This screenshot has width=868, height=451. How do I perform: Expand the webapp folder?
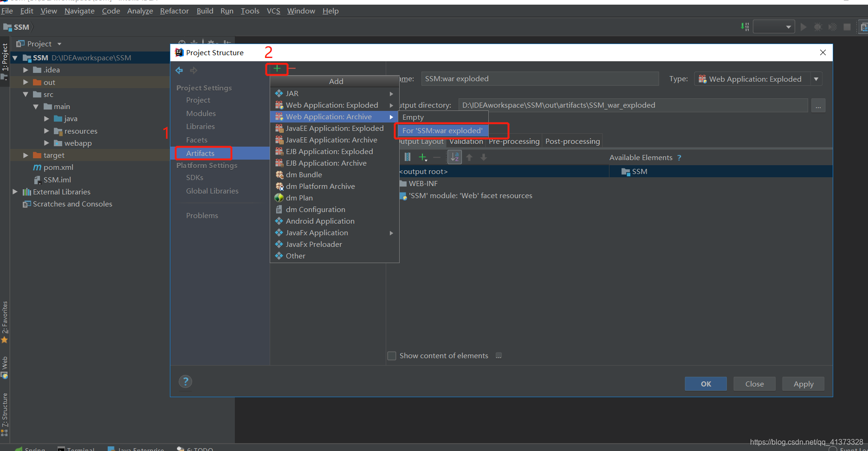point(46,143)
